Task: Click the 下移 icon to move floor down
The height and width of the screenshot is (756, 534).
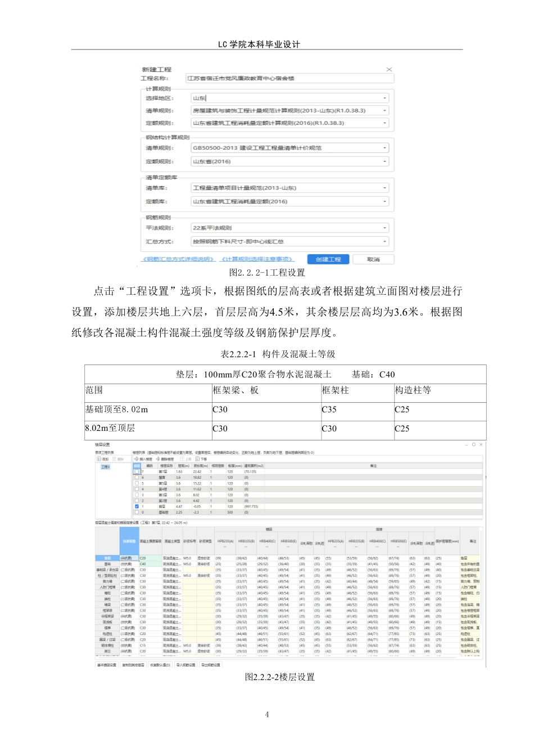Action: click(x=197, y=457)
